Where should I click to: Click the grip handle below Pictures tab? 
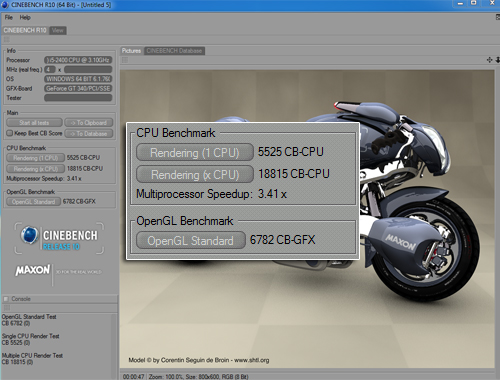125,60
